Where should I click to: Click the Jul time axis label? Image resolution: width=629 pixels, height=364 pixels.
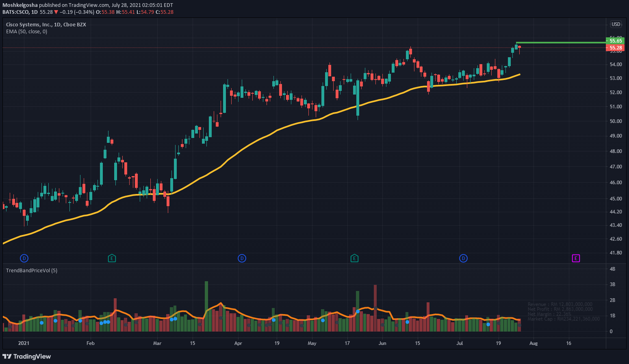460,343
